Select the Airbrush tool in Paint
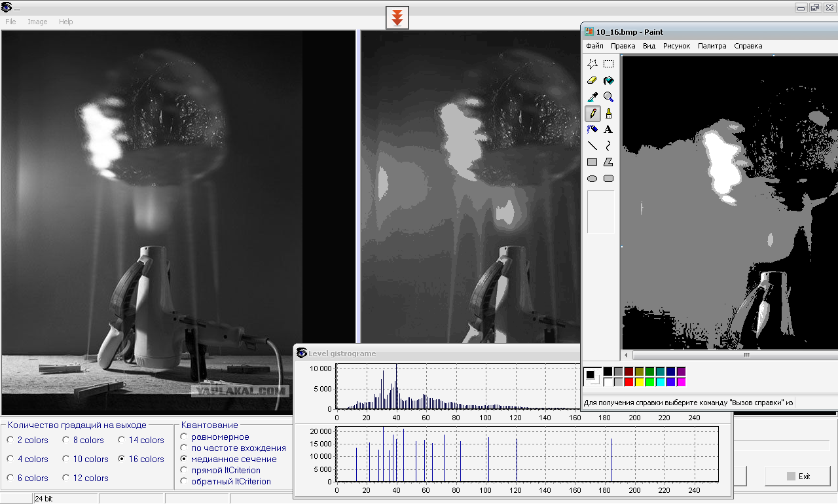The height and width of the screenshot is (504, 838). click(x=592, y=130)
